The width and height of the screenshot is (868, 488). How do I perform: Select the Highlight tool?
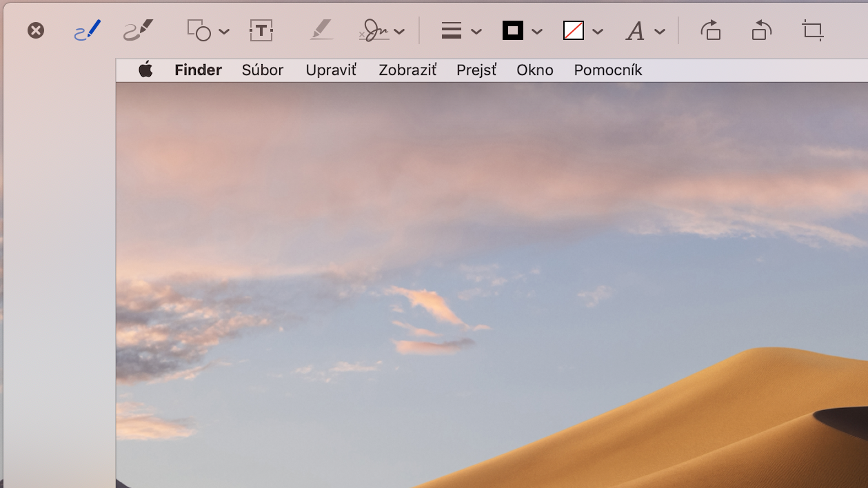(321, 30)
